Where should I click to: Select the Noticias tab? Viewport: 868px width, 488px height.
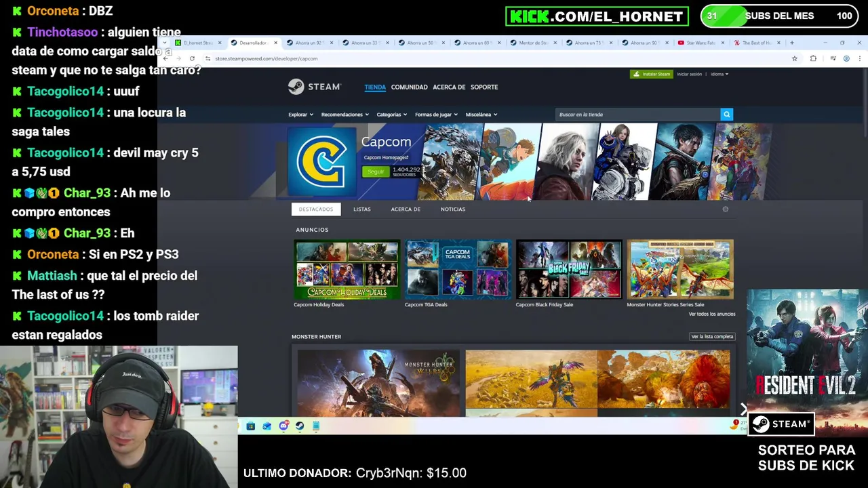[453, 209]
